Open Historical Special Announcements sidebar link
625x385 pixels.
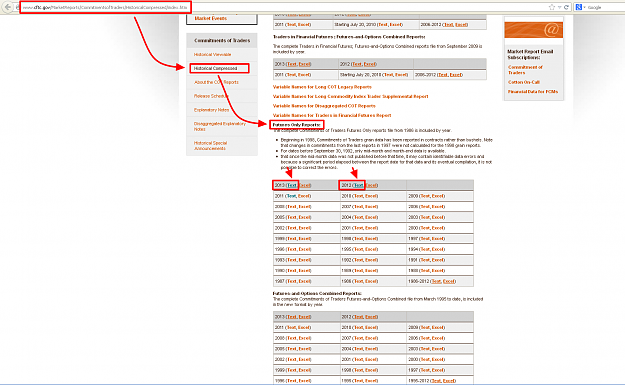210,145
